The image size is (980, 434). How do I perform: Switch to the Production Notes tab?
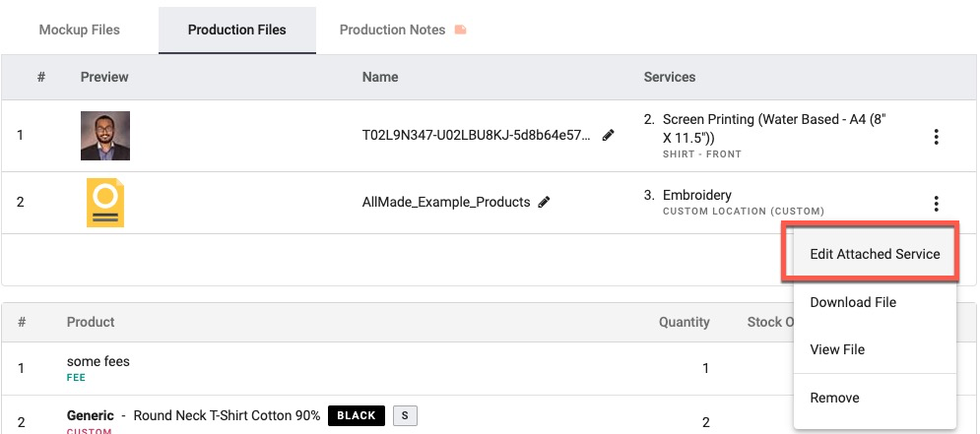click(393, 30)
